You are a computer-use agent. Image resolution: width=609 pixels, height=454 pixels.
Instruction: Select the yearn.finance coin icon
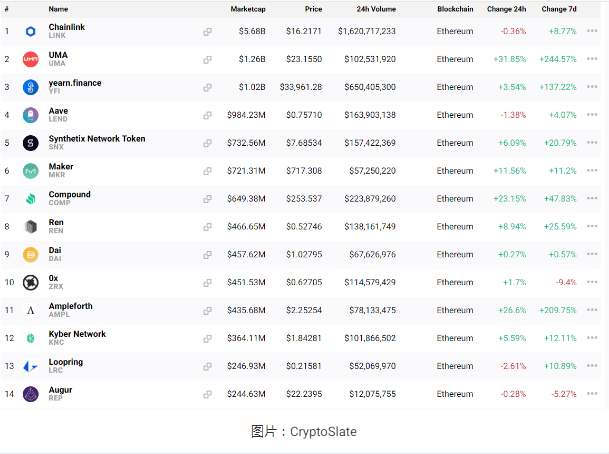pos(30,88)
